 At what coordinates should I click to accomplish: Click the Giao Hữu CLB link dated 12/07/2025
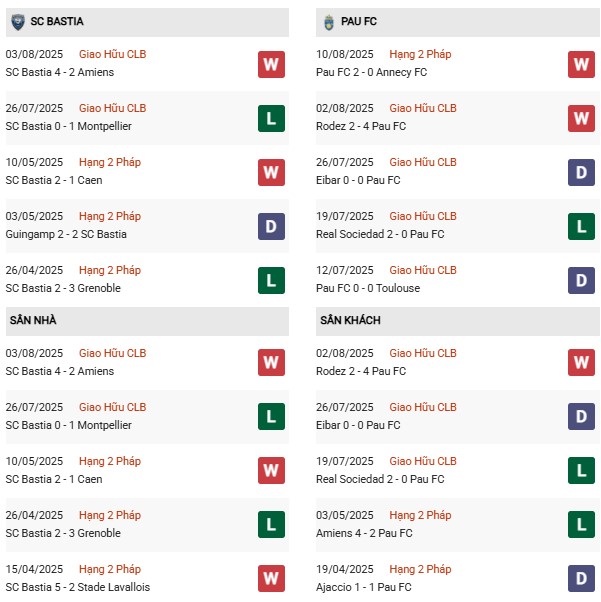(423, 270)
